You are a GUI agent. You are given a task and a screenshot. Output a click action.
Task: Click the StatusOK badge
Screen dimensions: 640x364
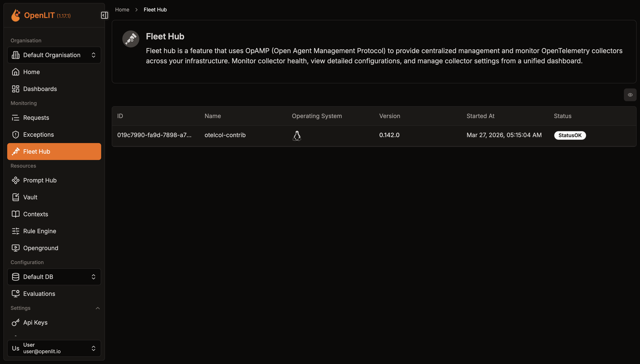coord(570,135)
